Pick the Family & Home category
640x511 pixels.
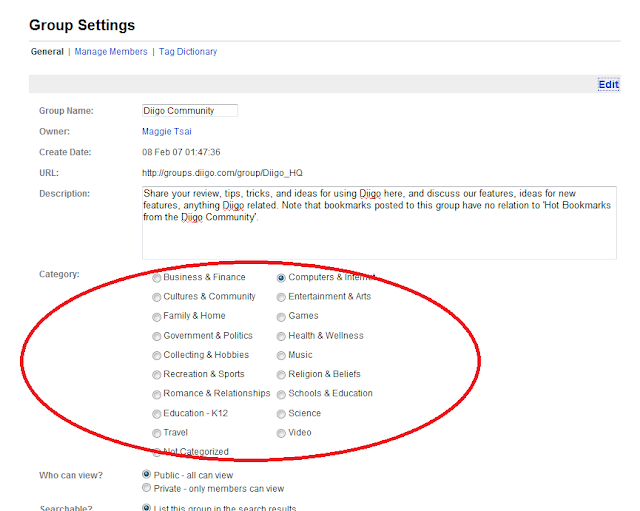[156, 317]
